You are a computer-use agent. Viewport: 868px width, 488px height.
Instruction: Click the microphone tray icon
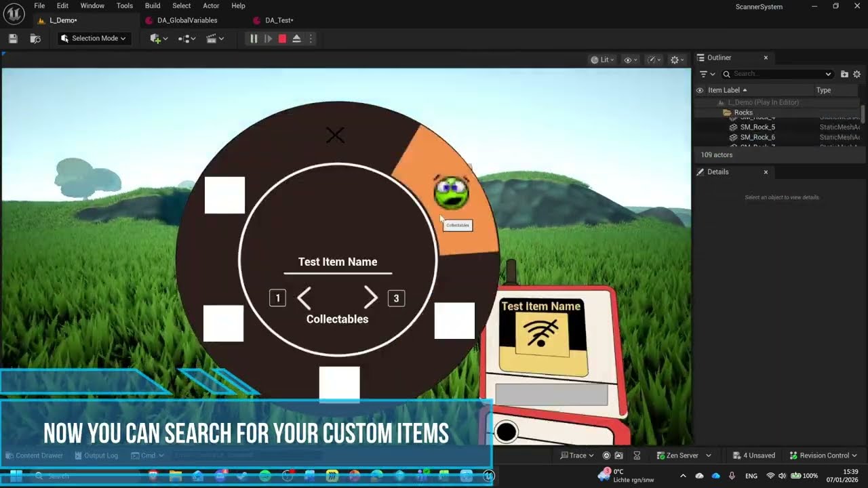732,476
